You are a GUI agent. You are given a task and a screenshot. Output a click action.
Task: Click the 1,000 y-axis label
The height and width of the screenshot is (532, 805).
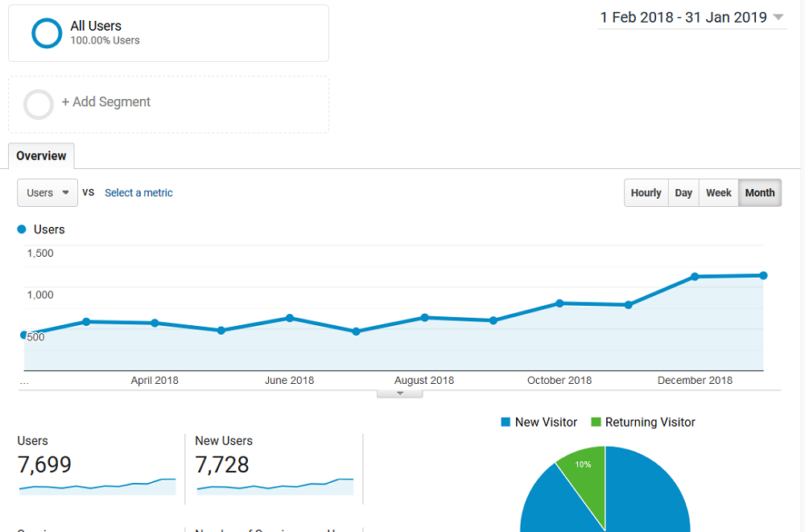coord(40,295)
